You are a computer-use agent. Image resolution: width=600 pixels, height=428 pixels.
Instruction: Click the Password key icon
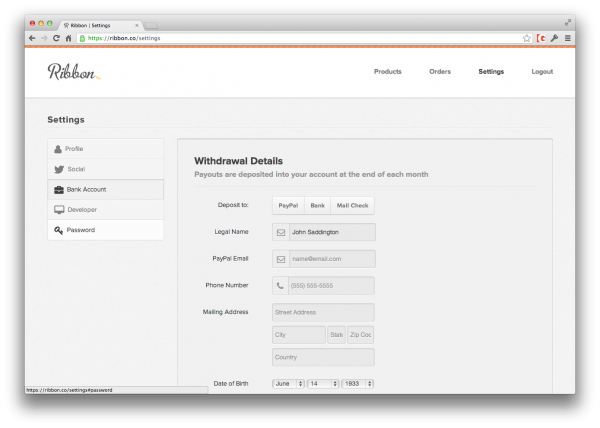pos(58,230)
